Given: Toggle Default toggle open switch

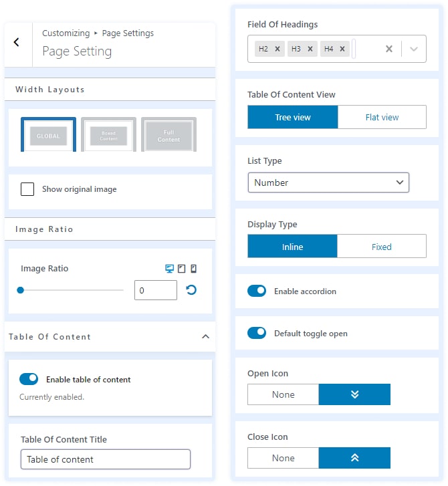Looking at the screenshot, I should coord(257,333).
